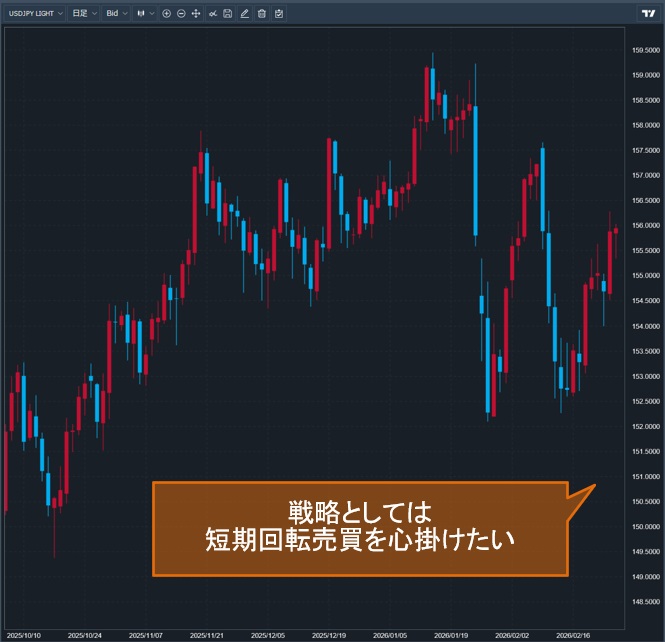665x642 pixels.
Task: Expand the 日足 timeframe dropdown
Action: (85, 14)
